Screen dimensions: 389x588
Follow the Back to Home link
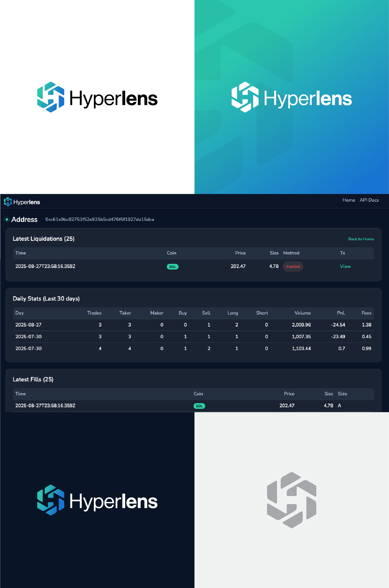[x=361, y=239]
